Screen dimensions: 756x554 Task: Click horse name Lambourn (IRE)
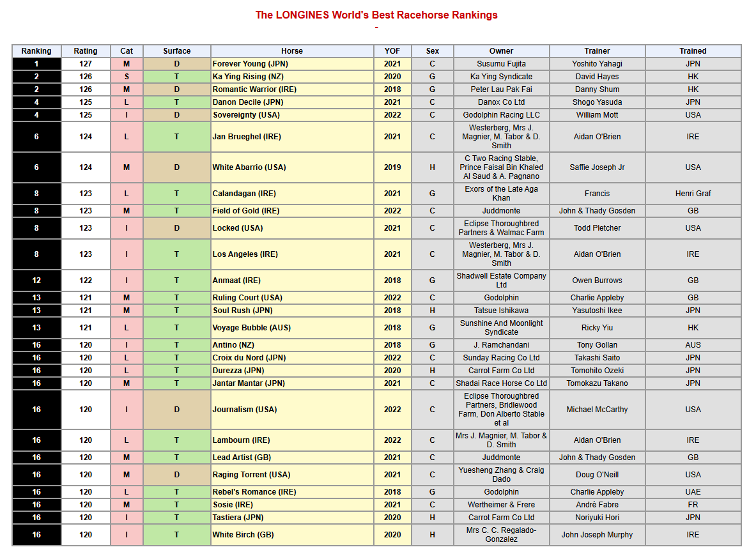(x=242, y=440)
